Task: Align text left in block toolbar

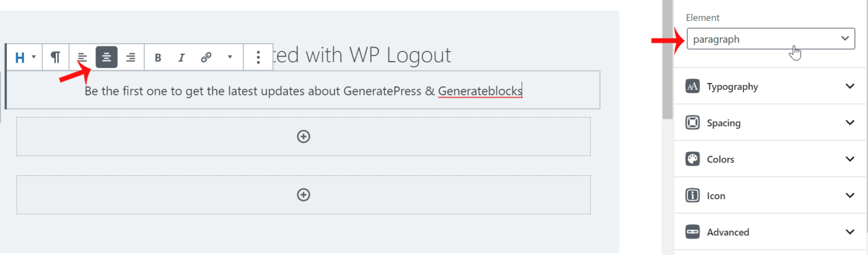Action: click(x=83, y=57)
